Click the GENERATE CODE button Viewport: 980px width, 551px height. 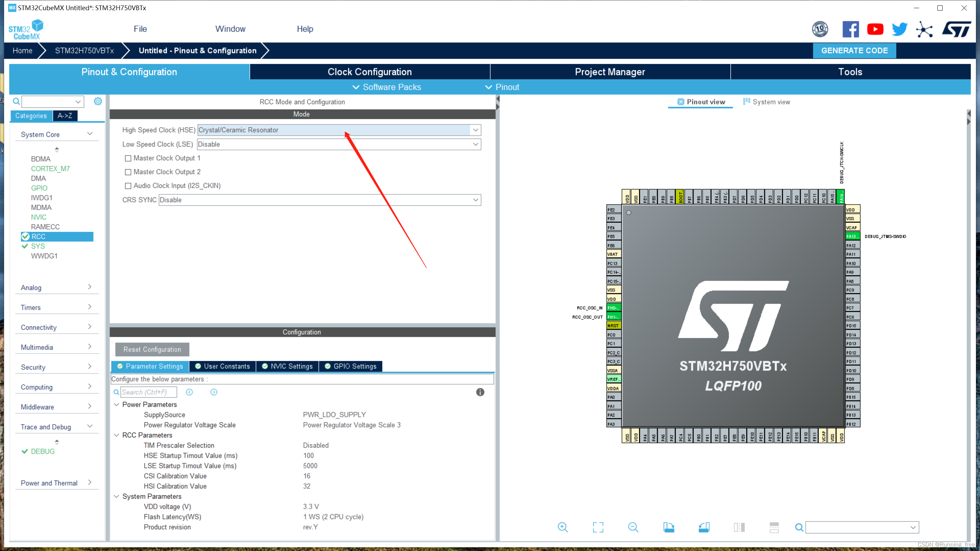point(854,50)
